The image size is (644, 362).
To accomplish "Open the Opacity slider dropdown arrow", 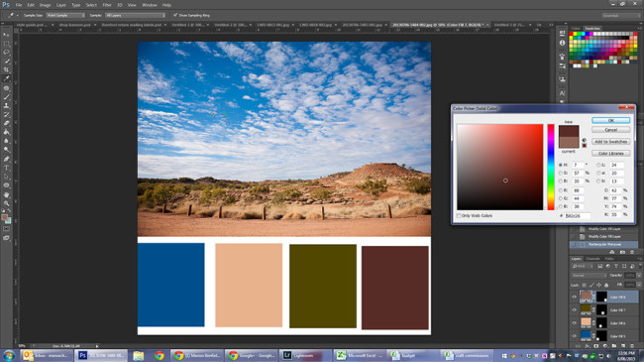I will (x=639, y=276).
